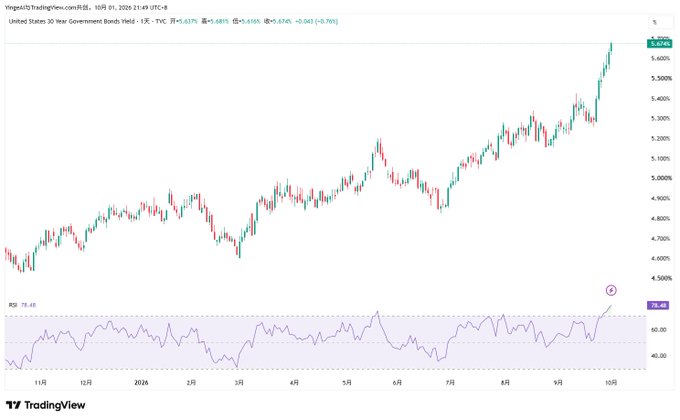Click the 6月 time axis label
680x420 pixels.
click(x=397, y=383)
